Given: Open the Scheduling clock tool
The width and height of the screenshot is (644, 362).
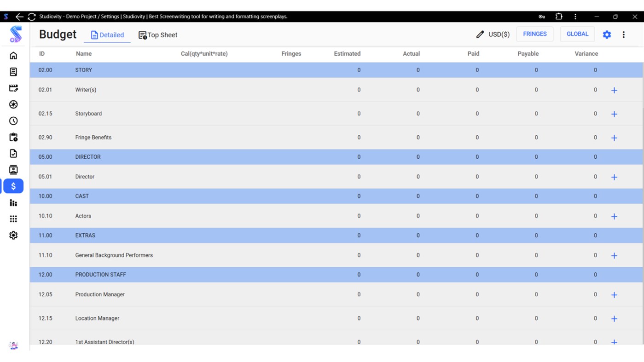Looking at the screenshot, I should [13, 121].
